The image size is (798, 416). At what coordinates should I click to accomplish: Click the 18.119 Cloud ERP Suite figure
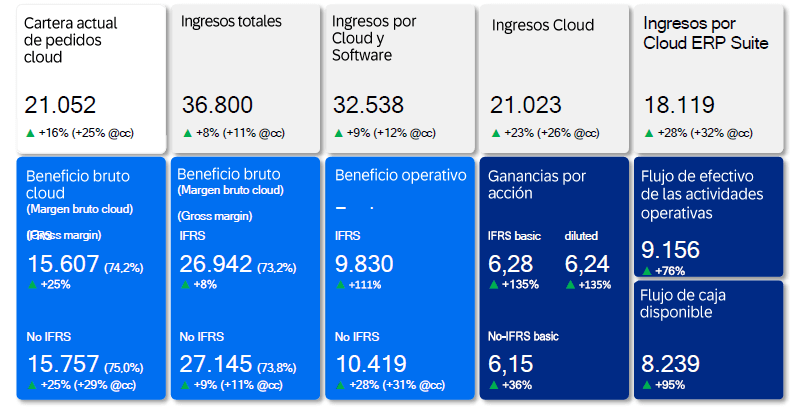[678, 106]
